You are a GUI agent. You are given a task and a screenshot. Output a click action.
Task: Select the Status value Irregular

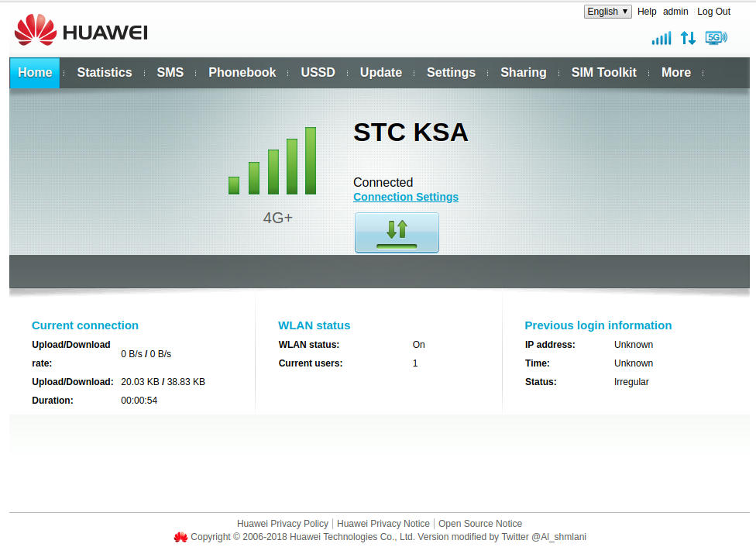point(631,382)
